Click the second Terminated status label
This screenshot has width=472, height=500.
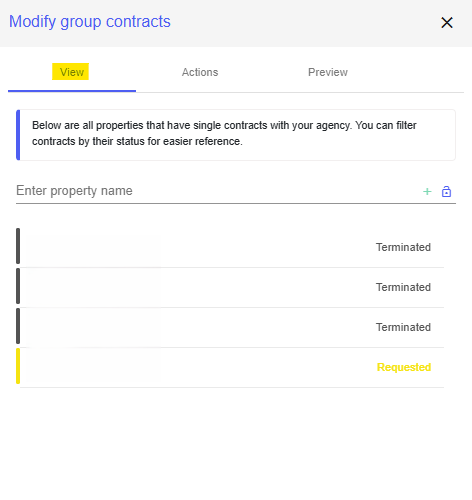(x=403, y=287)
